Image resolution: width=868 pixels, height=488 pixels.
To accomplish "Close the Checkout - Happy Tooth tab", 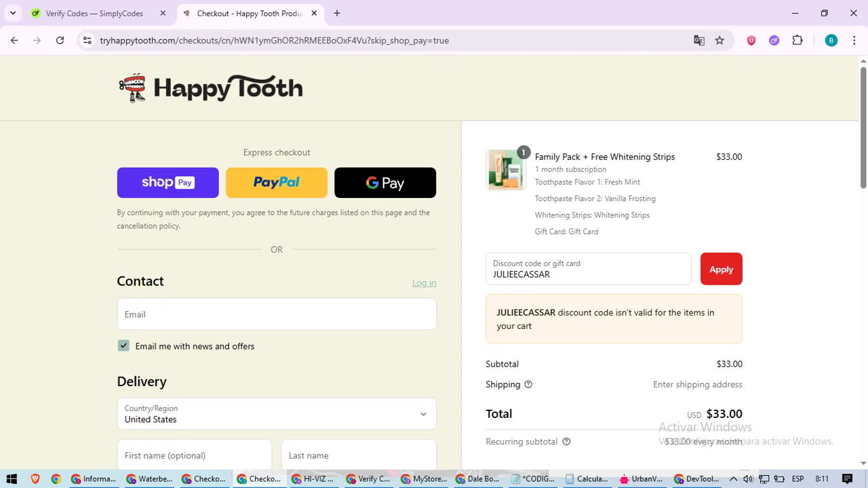I will [314, 13].
